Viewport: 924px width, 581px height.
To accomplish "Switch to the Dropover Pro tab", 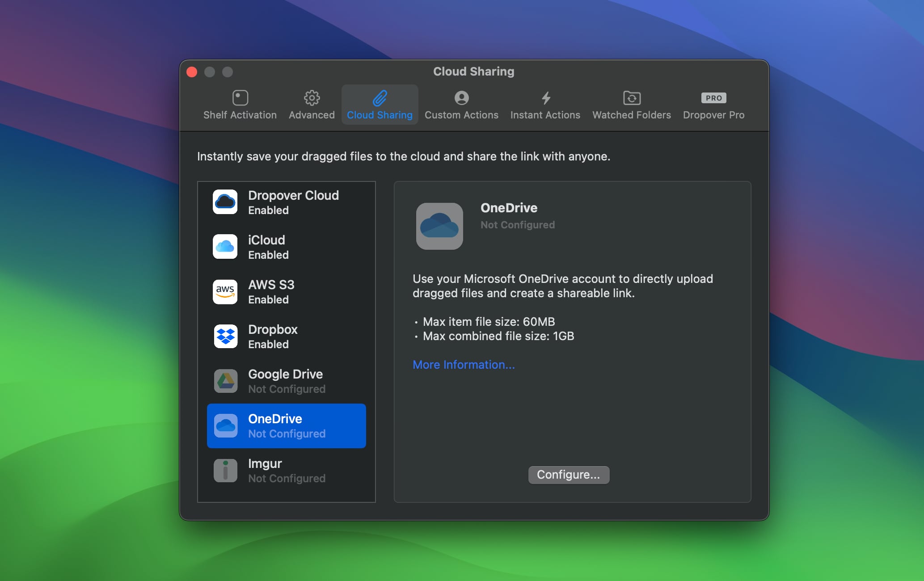I will 713,105.
